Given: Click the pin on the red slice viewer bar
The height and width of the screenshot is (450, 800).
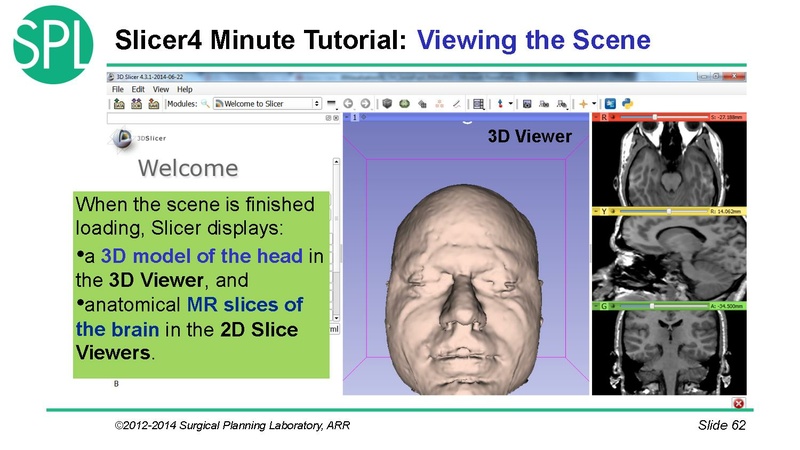Looking at the screenshot, I should (596, 117).
